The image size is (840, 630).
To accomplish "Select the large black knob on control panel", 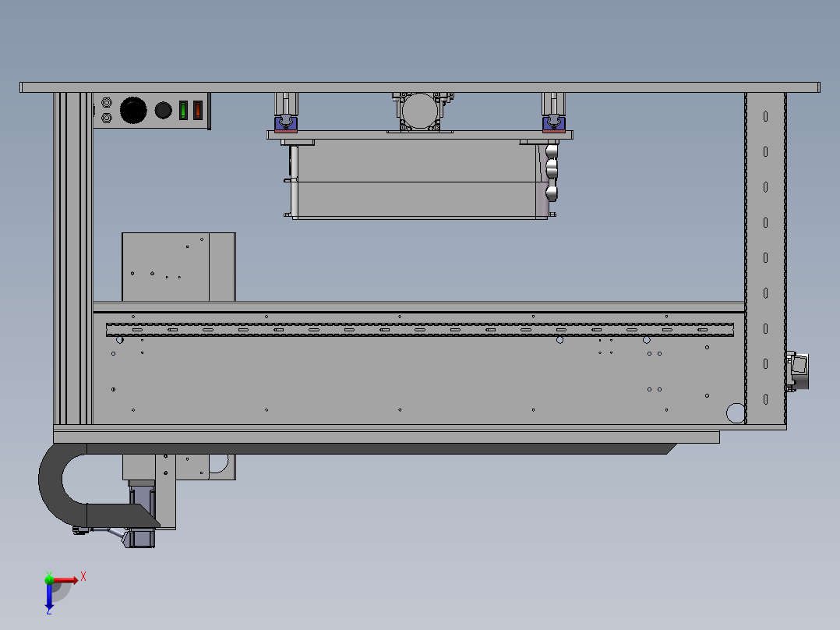I will [x=132, y=110].
